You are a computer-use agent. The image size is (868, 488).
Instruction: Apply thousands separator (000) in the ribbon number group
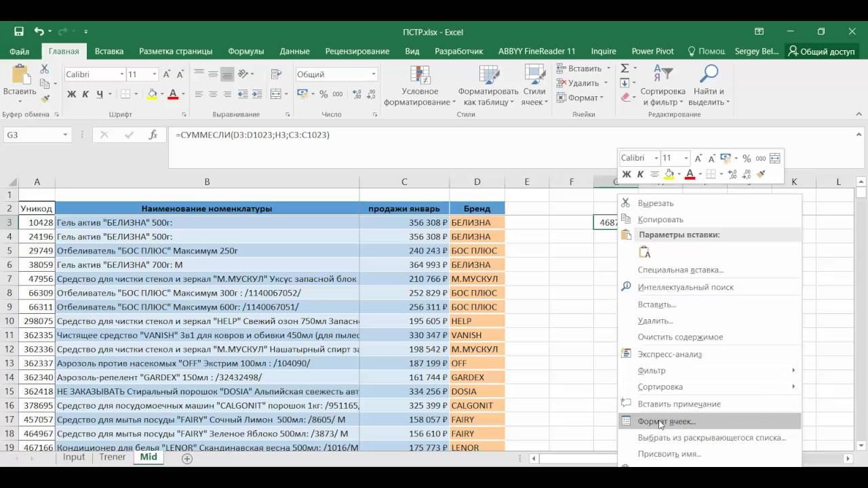[x=338, y=94]
